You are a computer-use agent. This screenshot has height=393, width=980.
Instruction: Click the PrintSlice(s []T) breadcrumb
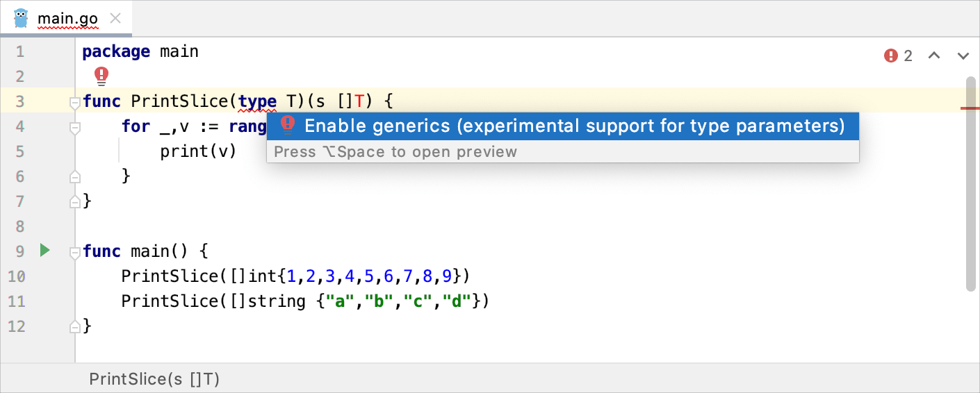pyautogui.click(x=154, y=379)
